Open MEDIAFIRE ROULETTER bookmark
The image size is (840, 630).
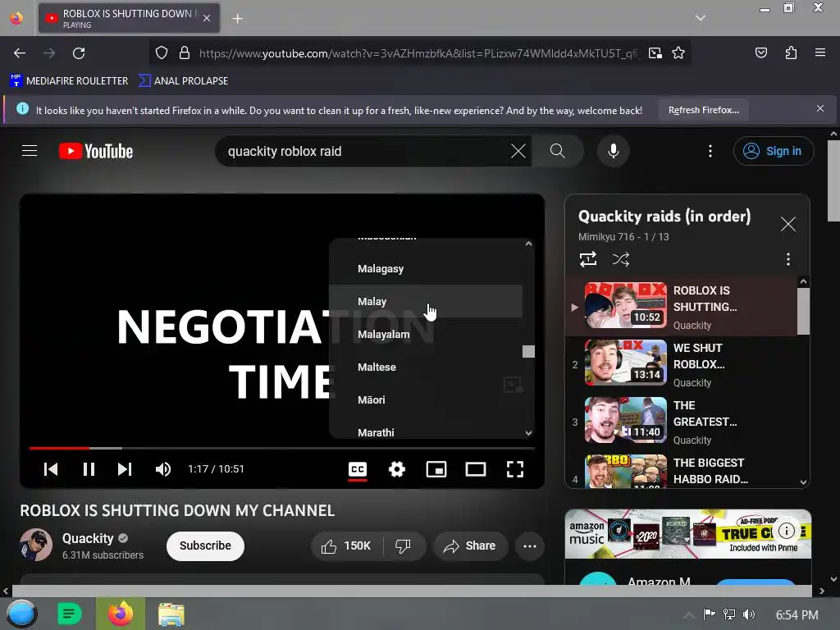(69, 81)
